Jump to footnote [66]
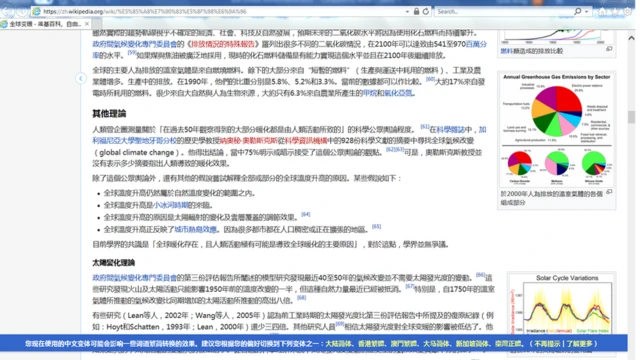Image resolution: width=640 pixels, height=360 pixels. pyautogui.click(x=480, y=275)
